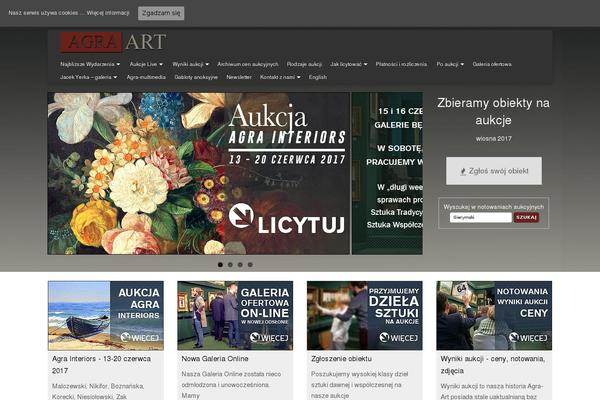Expand the Kontakt z nami dropdown

(280, 77)
